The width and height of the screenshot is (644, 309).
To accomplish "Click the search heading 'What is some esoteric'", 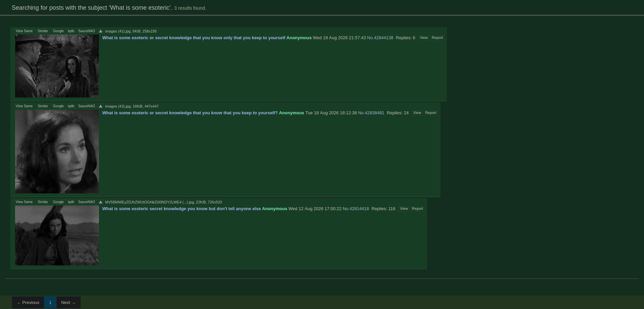I will (140, 8).
